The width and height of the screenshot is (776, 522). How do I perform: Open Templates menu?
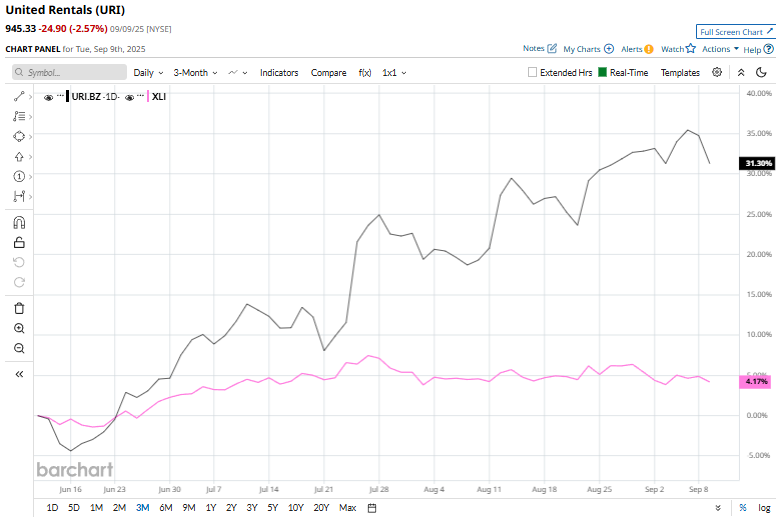[x=680, y=73]
